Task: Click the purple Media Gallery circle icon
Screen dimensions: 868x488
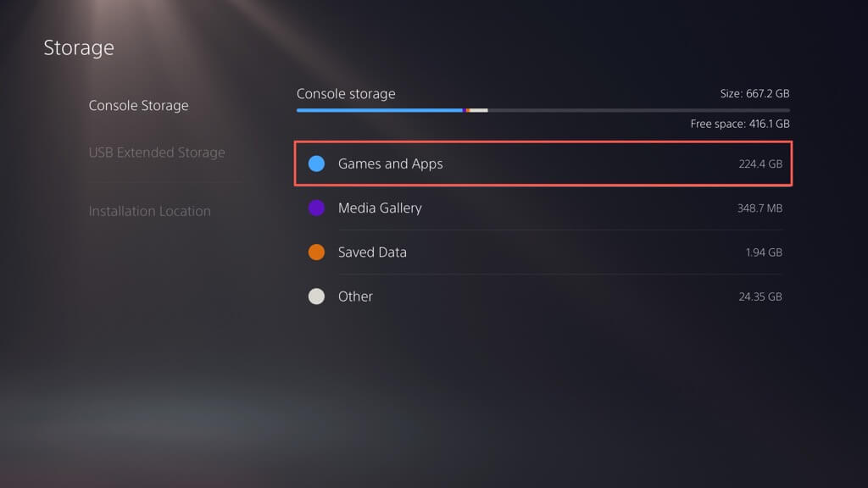Action: pyautogui.click(x=316, y=208)
